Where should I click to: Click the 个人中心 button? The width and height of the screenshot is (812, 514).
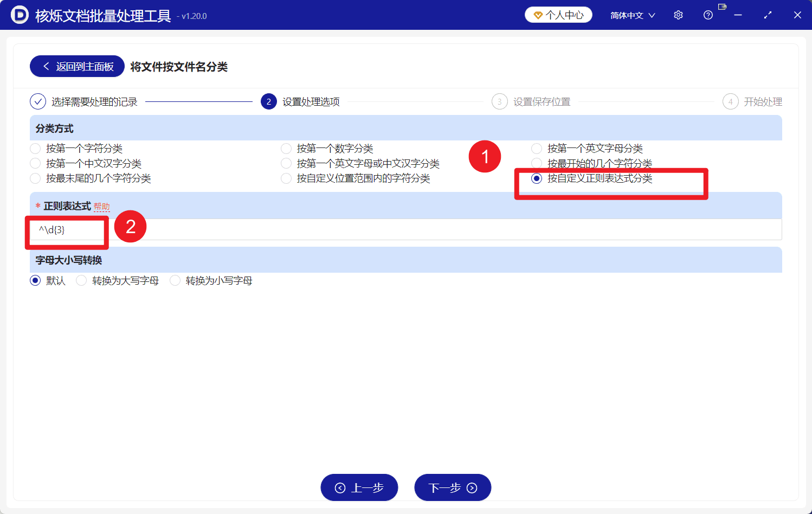558,15
